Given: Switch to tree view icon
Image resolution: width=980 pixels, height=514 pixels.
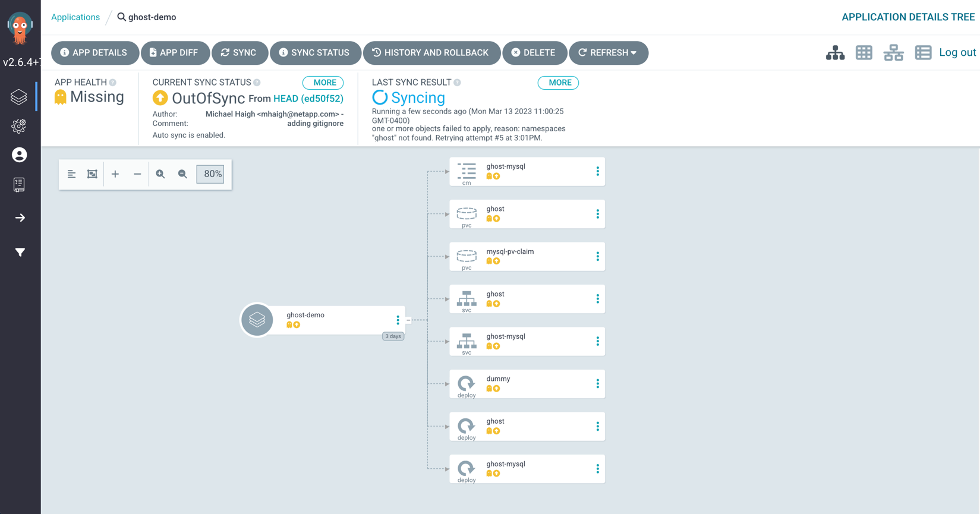Looking at the screenshot, I should coord(835,53).
